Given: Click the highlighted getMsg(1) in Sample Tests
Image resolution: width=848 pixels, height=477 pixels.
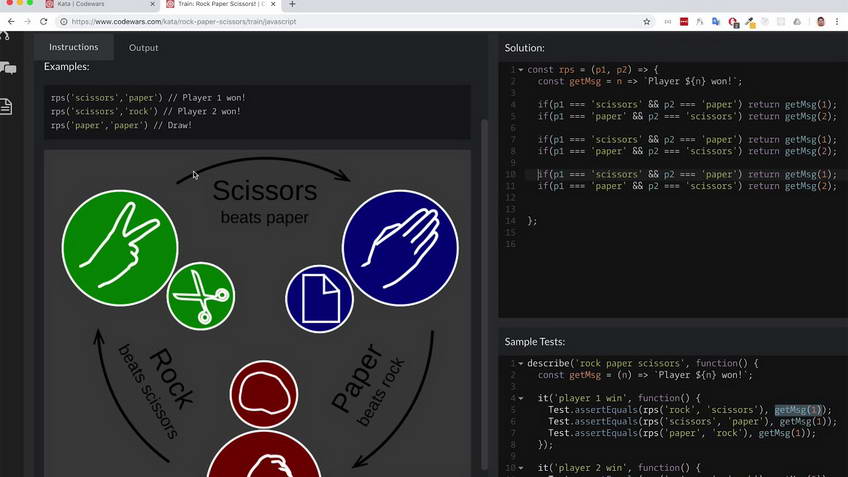Looking at the screenshot, I should (x=798, y=410).
